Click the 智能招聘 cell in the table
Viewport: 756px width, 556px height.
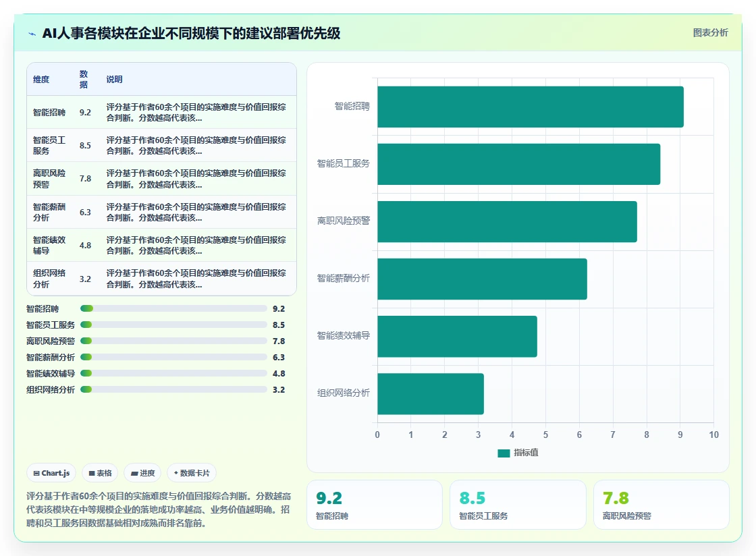pos(49,112)
